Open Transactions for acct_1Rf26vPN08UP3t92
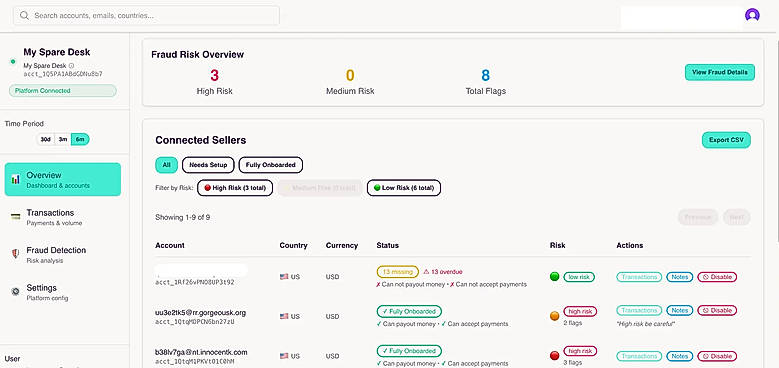Image resolution: width=779 pixels, height=368 pixels. pyautogui.click(x=639, y=277)
